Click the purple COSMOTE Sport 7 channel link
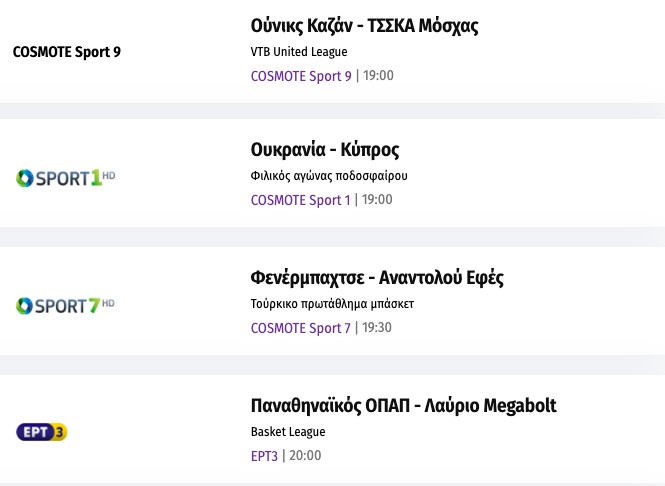This screenshot has width=665, height=486. click(301, 328)
